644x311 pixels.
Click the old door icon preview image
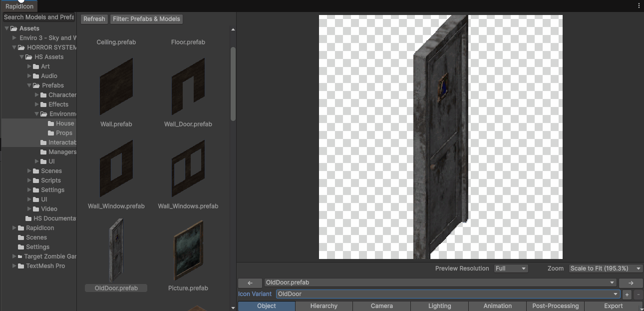click(441, 137)
